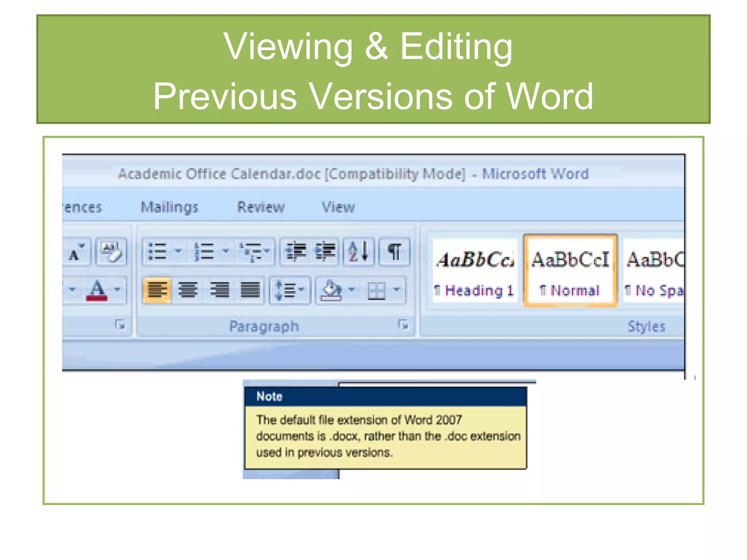Click the Increase Indent icon
747x560 pixels.
point(325,251)
